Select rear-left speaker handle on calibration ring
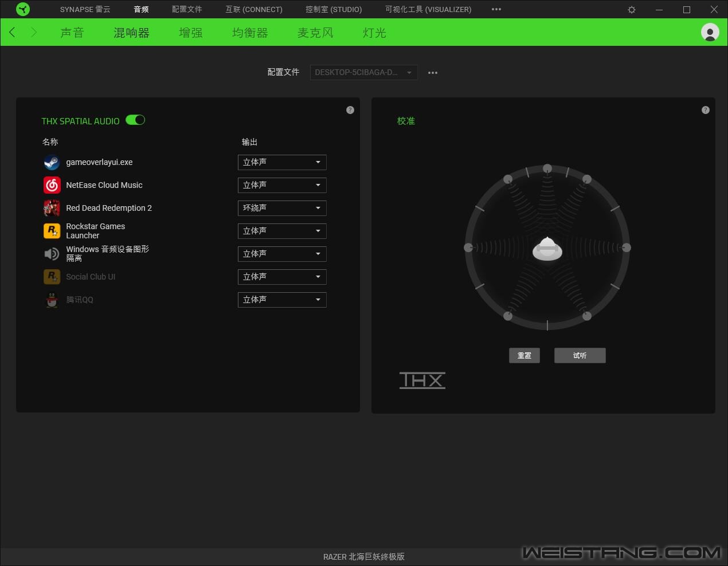 point(508,316)
